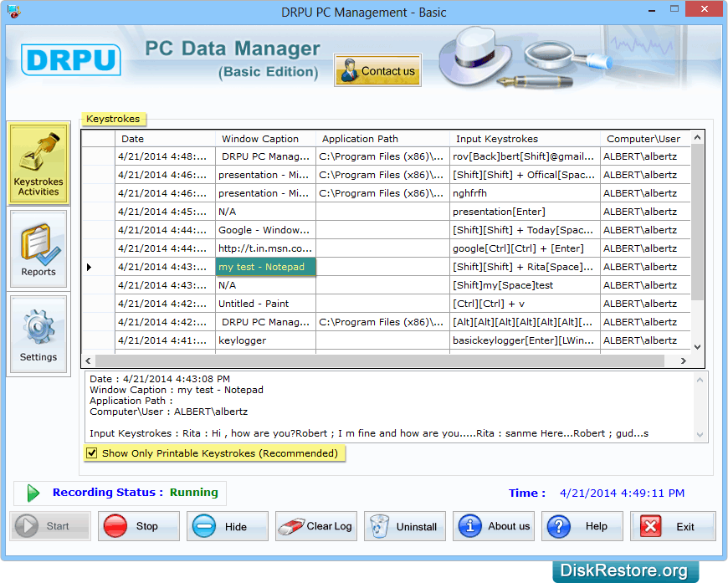728x583 pixels.
Task: Open the Settings section
Action: click(x=38, y=335)
